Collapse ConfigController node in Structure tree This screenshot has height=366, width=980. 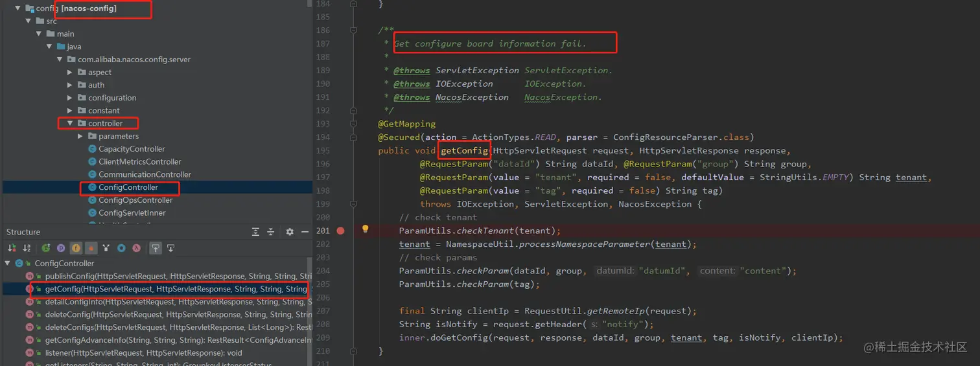coord(8,264)
